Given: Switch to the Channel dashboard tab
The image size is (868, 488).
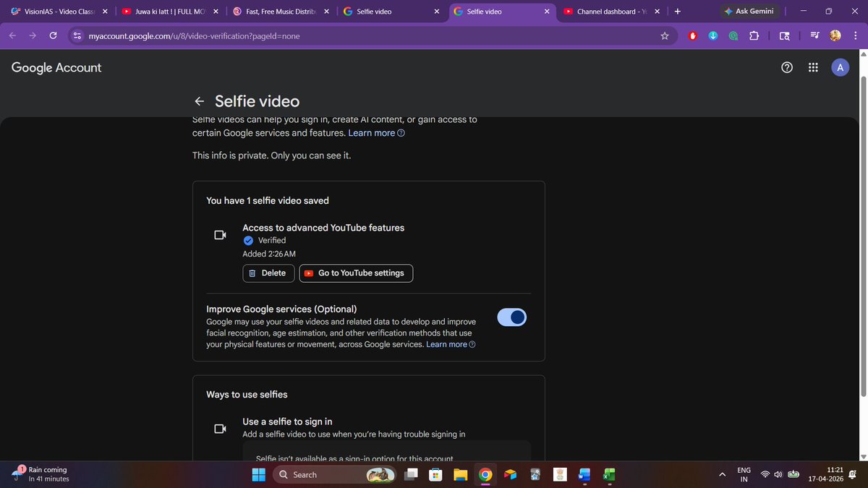Looking at the screenshot, I should point(612,12).
